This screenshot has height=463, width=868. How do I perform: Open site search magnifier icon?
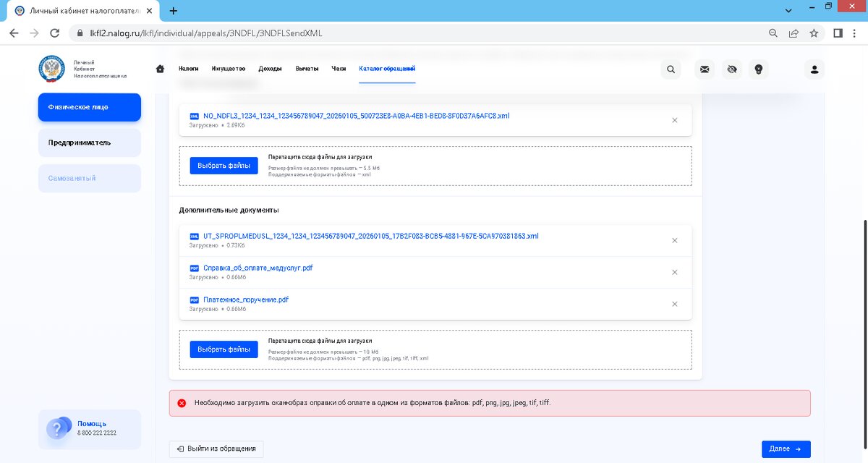point(671,69)
